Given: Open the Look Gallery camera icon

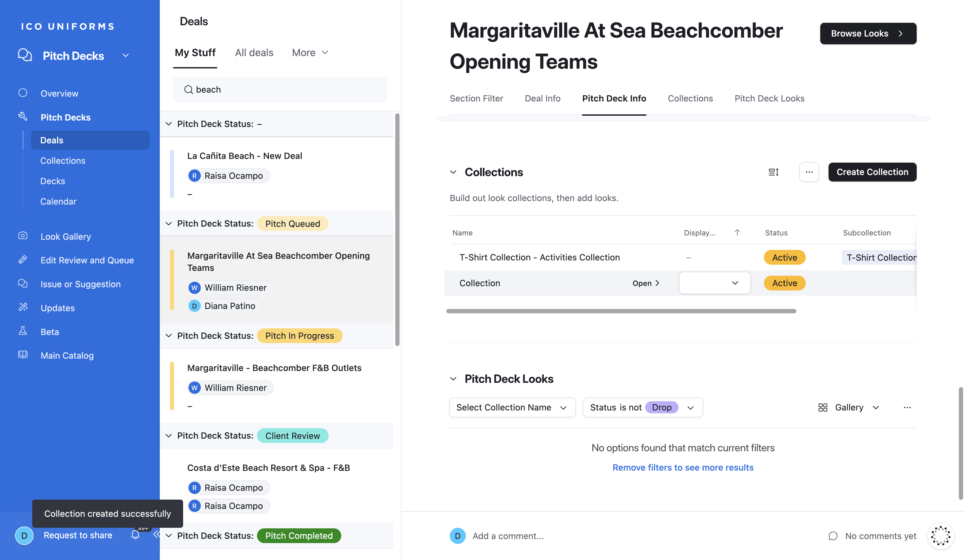Looking at the screenshot, I should point(23,236).
